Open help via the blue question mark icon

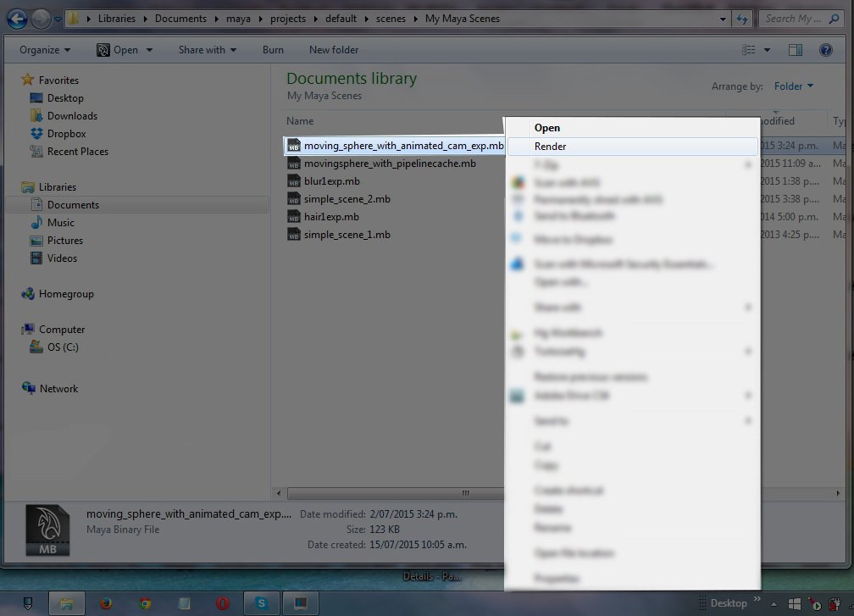826,49
